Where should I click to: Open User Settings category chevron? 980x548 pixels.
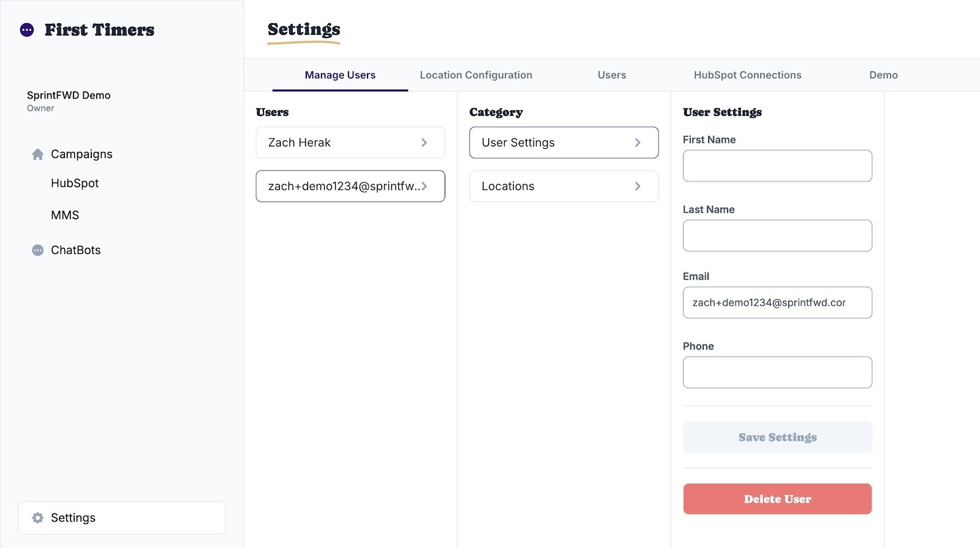click(x=638, y=143)
